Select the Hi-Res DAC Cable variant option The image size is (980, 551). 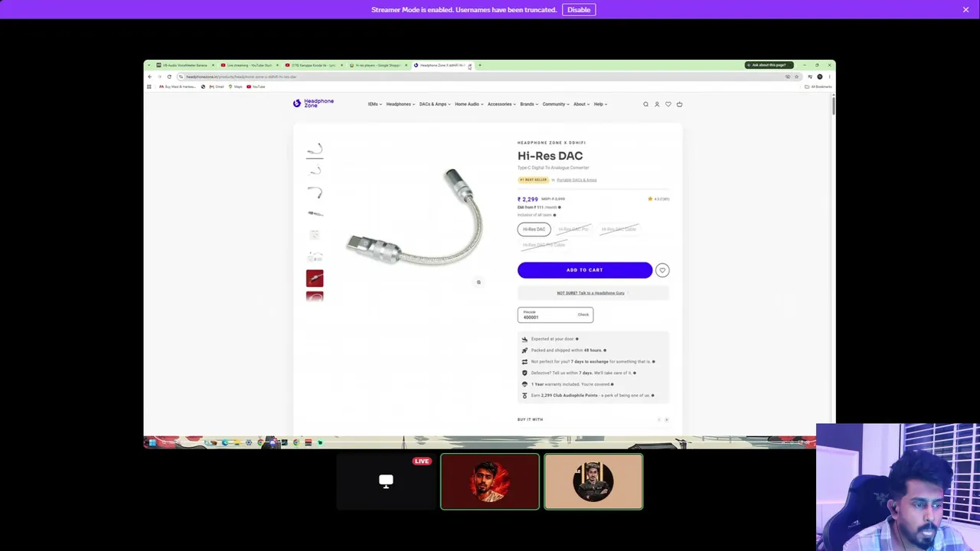point(619,230)
